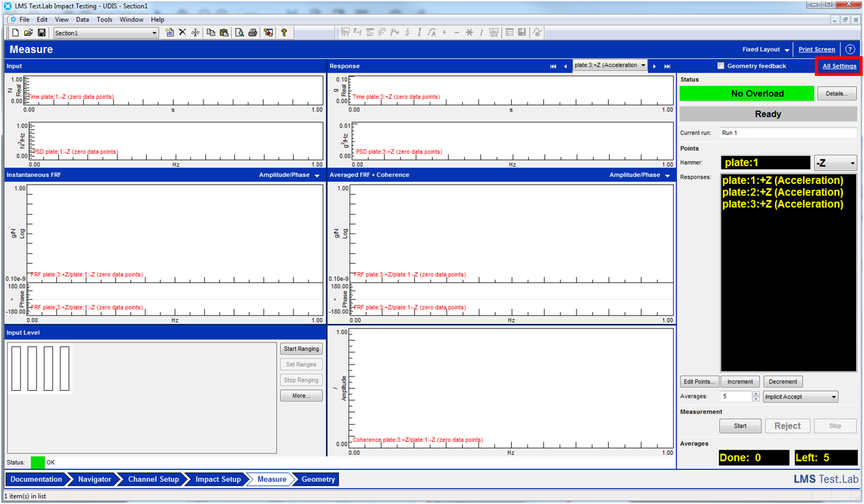Open help via the circled question mark
864x504 pixels.
[x=850, y=49]
